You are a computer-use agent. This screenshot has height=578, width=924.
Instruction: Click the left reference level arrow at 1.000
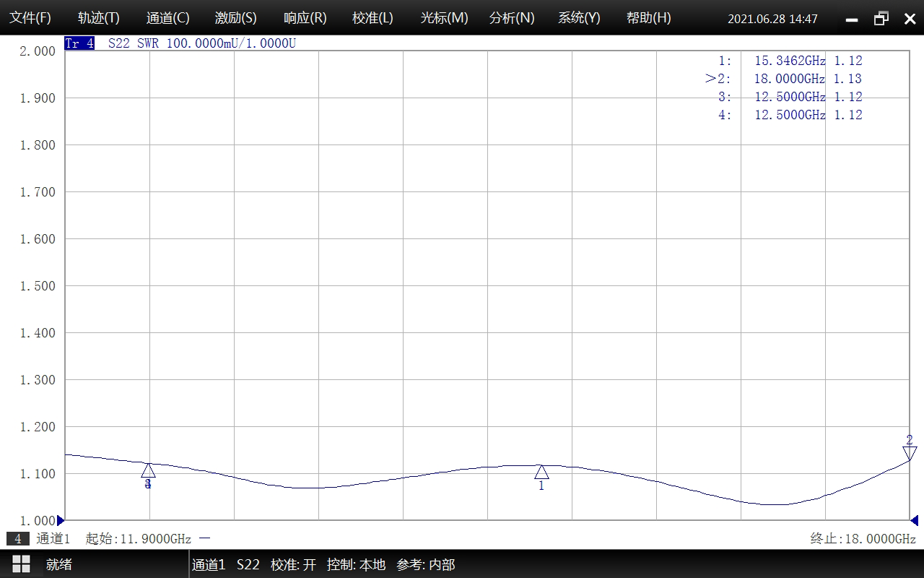point(61,520)
